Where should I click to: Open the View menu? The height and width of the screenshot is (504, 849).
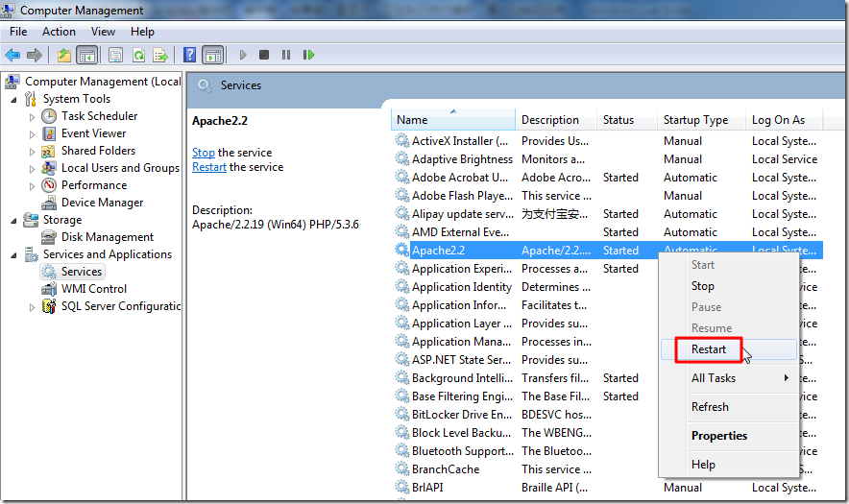click(103, 32)
